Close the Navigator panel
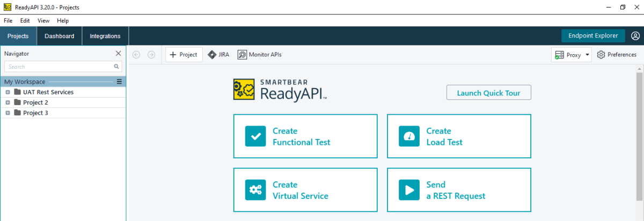The height and width of the screenshot is (221, 644). (x=119, y=54)
